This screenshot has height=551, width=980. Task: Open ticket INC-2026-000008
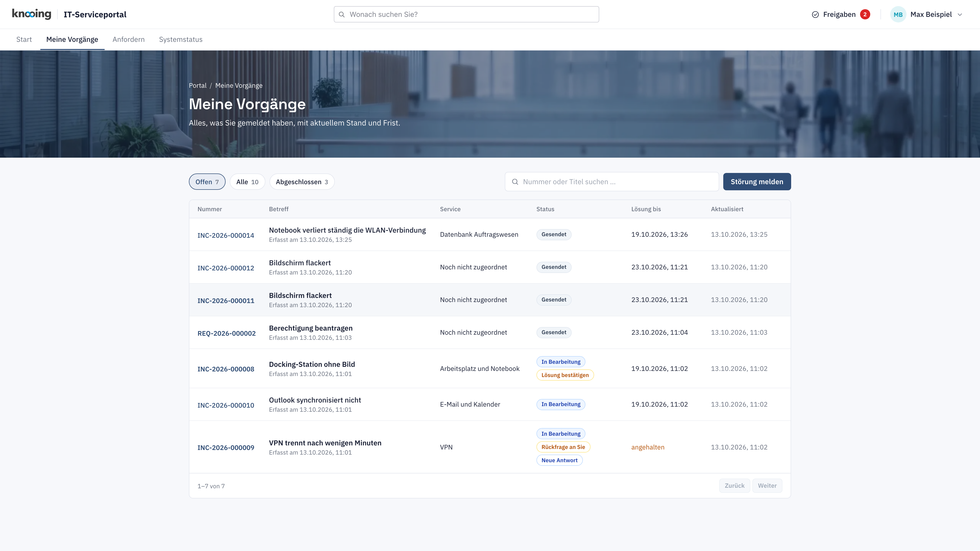click(x=226, y=369)
